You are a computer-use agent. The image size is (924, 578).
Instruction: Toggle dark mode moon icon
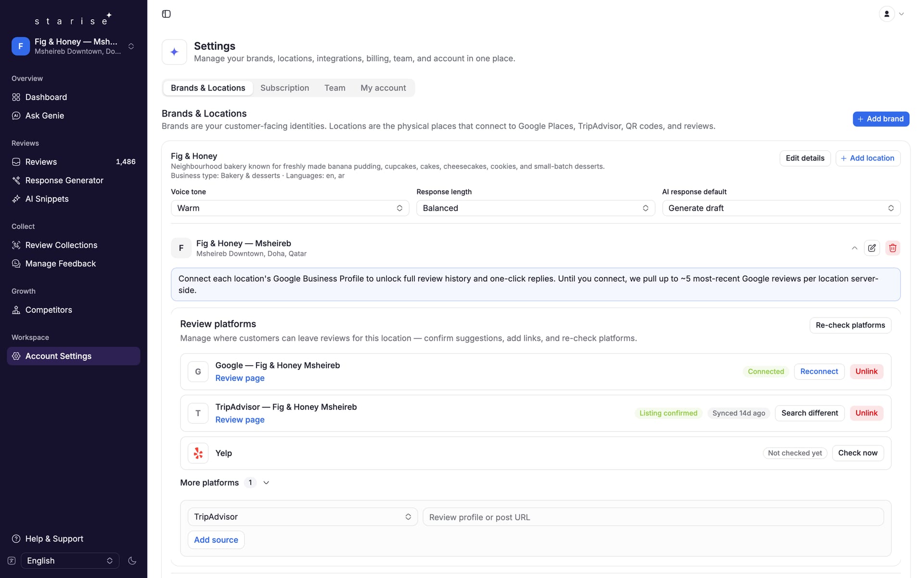pyautogui.click(x=132, y=561)
